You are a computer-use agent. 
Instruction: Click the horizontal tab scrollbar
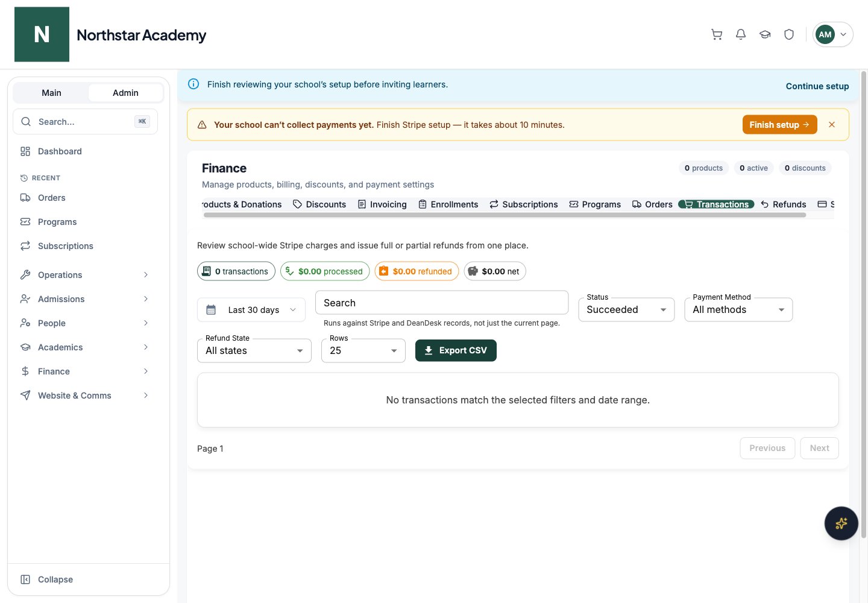pyautogui.click(x=505, y=215)
